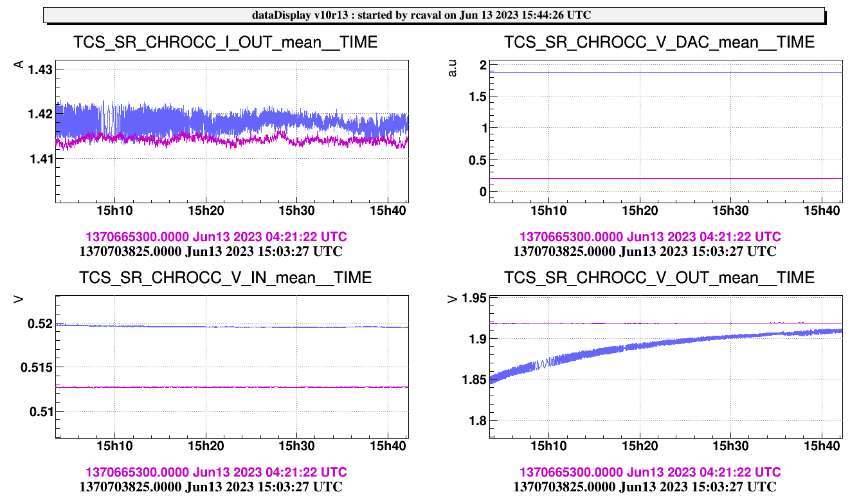Select the TCS_SR_CHROCC_V_DAC_mean__TIME plot title
The image size is (868, 501).
coord(659,42)
